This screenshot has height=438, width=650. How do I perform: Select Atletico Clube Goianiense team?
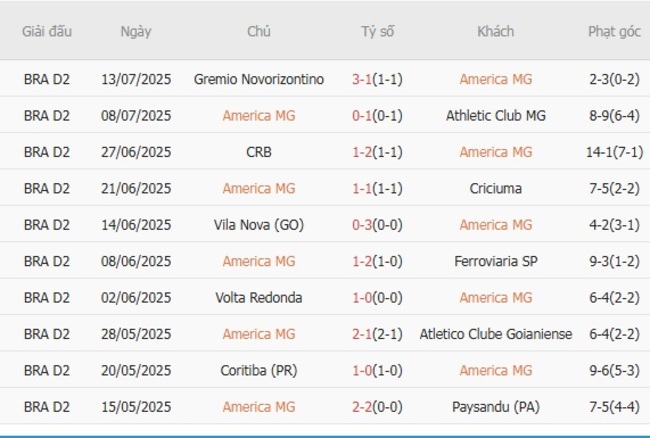496,334
